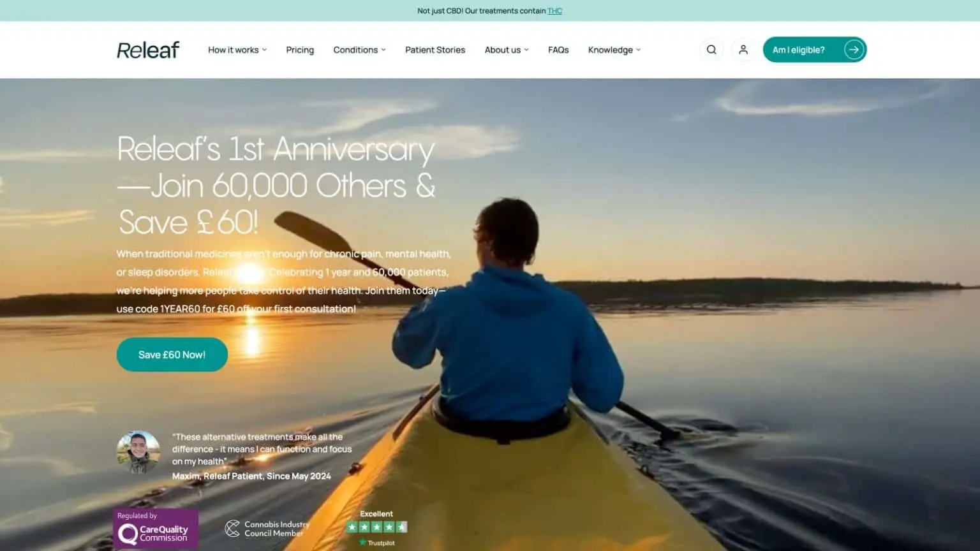Screen dimensions: 980x551
Task: Open the Care Quality Commission badge
Action: pyautogui.click(x=156, y=529)
